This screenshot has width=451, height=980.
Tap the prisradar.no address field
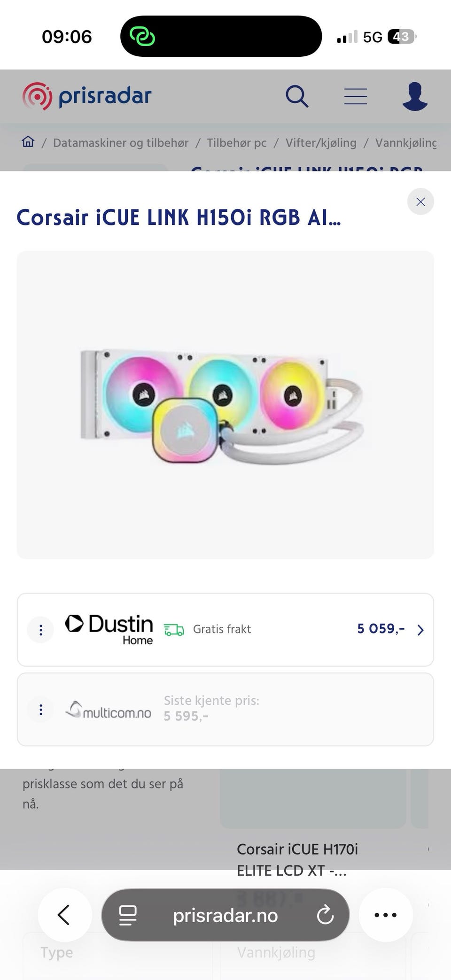point(225,915)
